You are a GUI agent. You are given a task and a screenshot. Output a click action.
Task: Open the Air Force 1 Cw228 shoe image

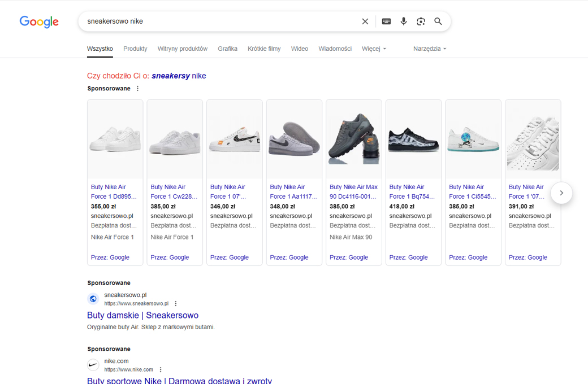pyautogui.click(x=175, y=139)
